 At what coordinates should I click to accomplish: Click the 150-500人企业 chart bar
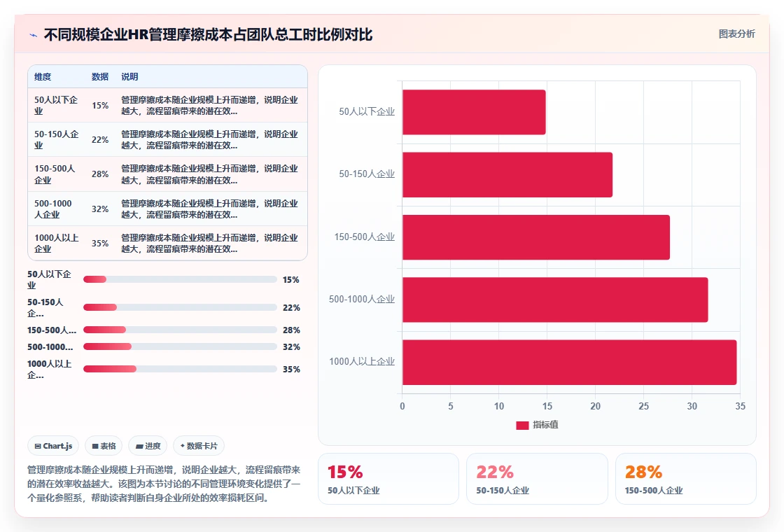pos(536,237)
